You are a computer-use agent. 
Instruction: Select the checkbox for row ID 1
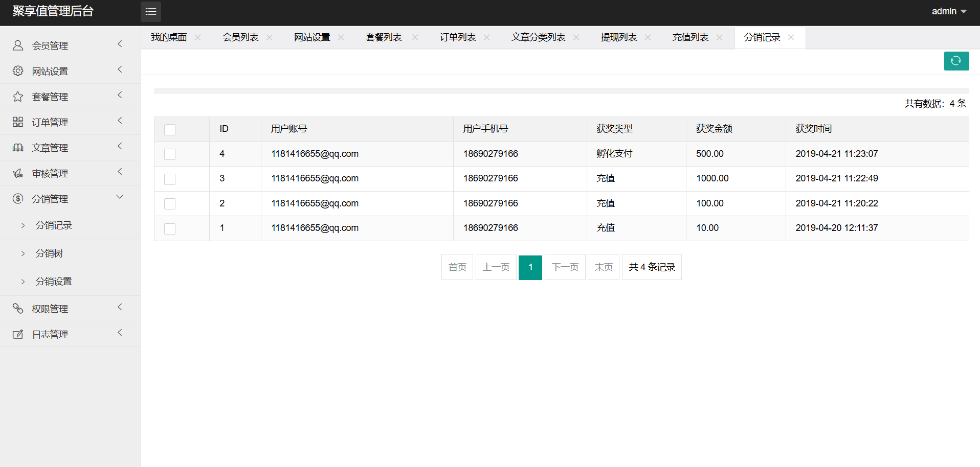170,228
